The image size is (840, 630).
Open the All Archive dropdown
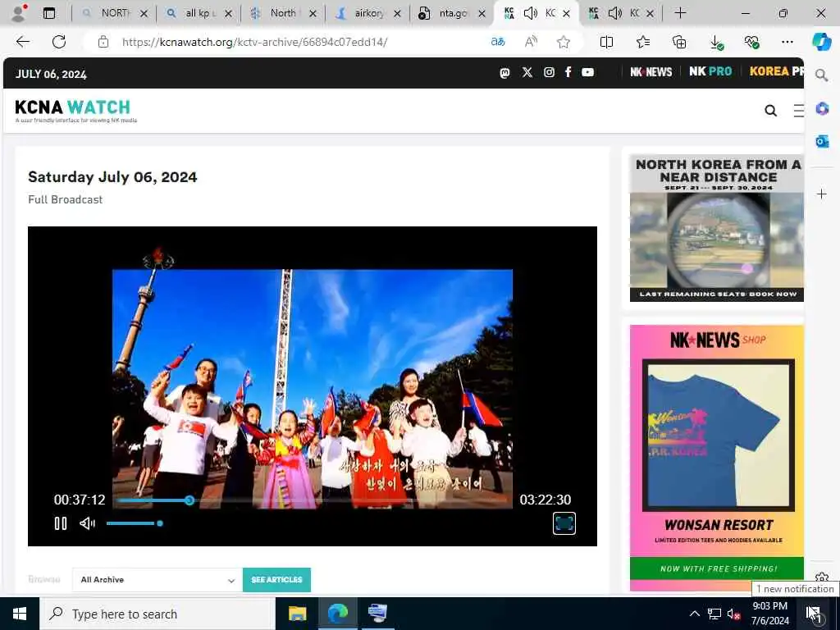(x=157, y=580)
